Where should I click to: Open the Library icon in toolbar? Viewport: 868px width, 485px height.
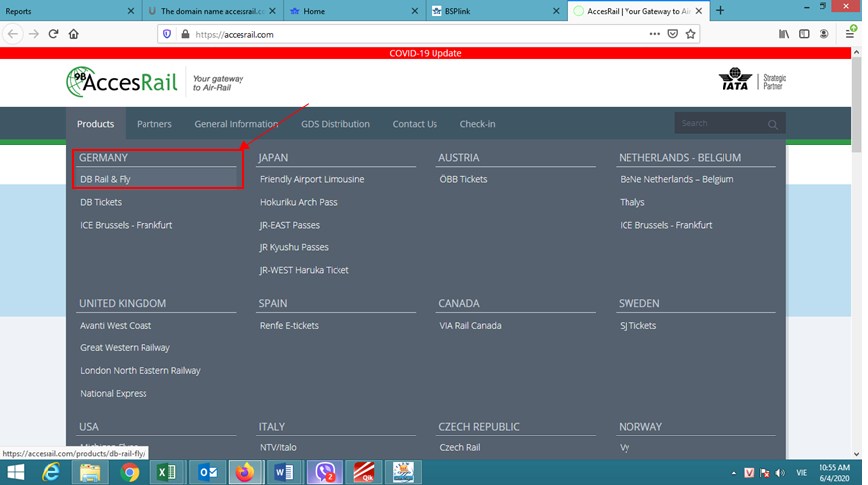click(784, 34)
